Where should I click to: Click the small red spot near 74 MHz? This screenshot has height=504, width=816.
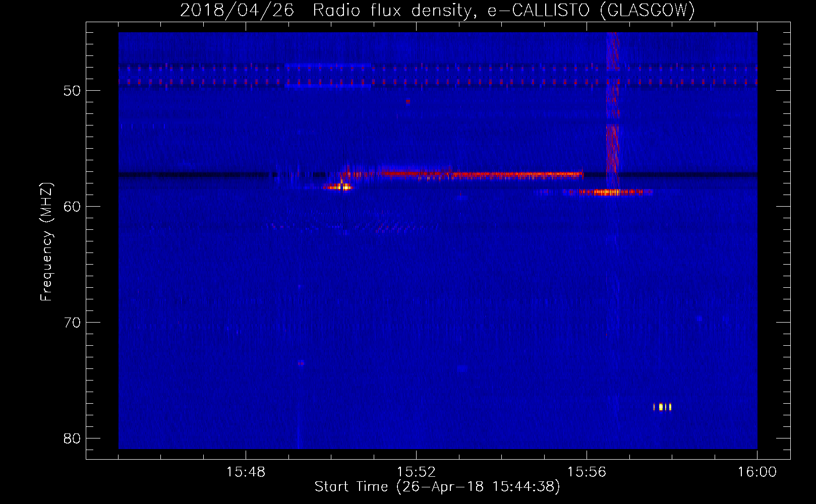coord(301,363)
